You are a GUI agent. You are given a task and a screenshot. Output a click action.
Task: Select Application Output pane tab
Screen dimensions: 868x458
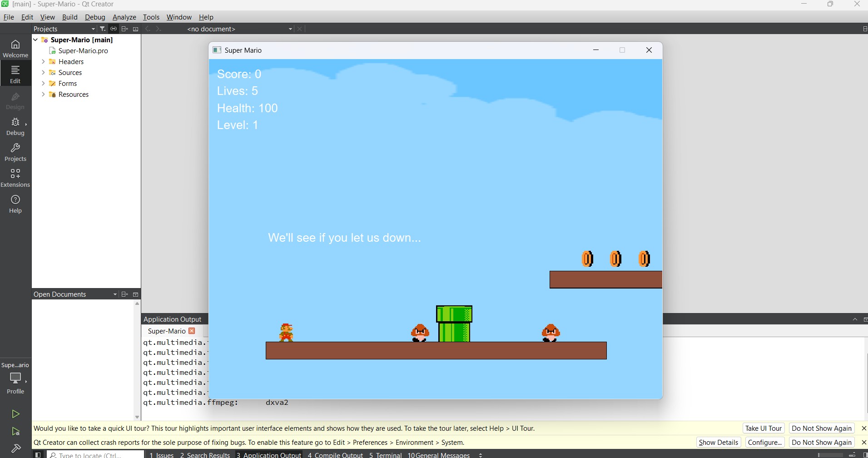(x=268, y=455)
